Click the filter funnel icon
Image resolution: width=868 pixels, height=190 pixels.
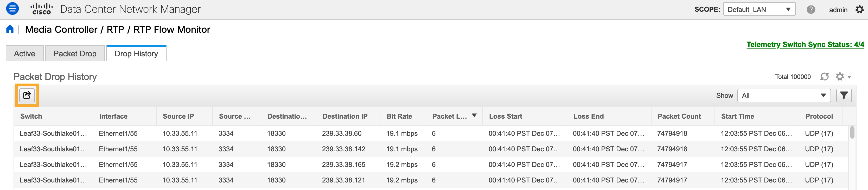click(x=844, y=96)
